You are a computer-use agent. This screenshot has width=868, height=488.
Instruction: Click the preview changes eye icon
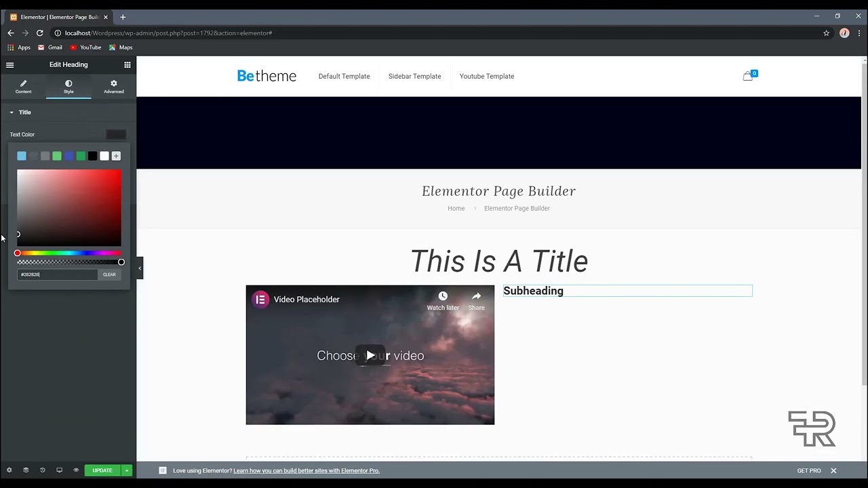pyautogui.click(x=76, y=470)
